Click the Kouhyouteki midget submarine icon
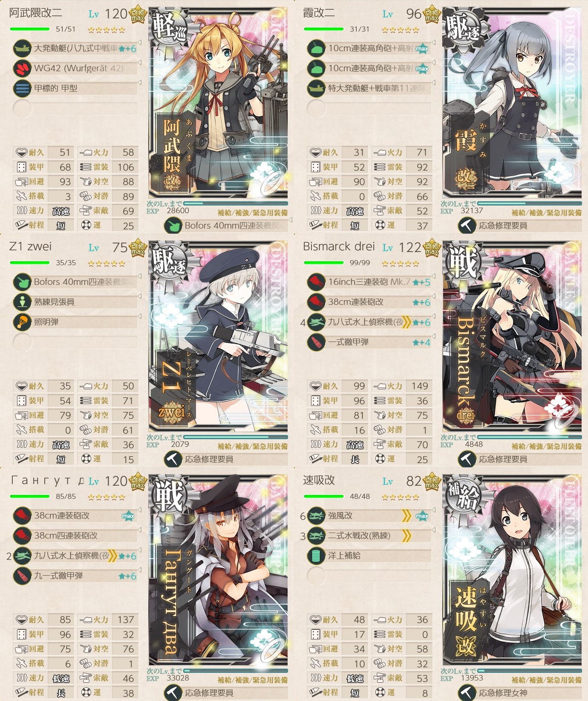Viewport: 588px width, 701px height. (x=22, y=88)
